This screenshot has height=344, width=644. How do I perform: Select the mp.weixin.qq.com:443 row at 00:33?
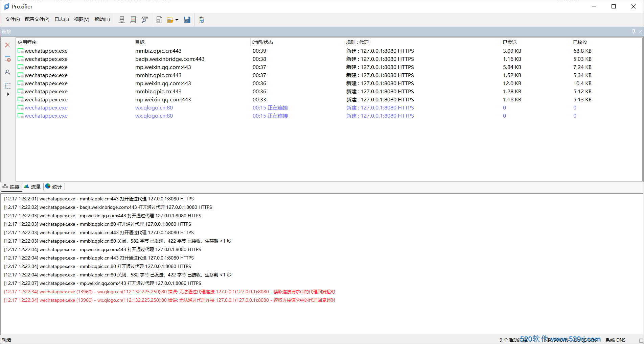point(328,100)
